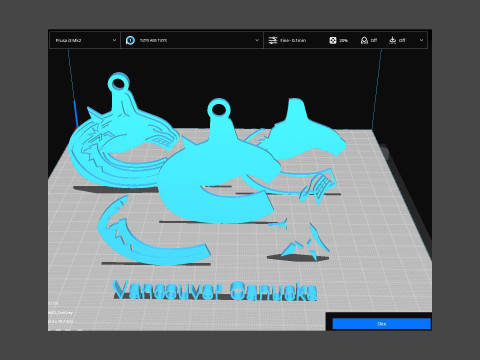The width and height of the screenshot is (480, 360).
Task: Select the full orca logo model with keyring loop
Action: (123, 133)
